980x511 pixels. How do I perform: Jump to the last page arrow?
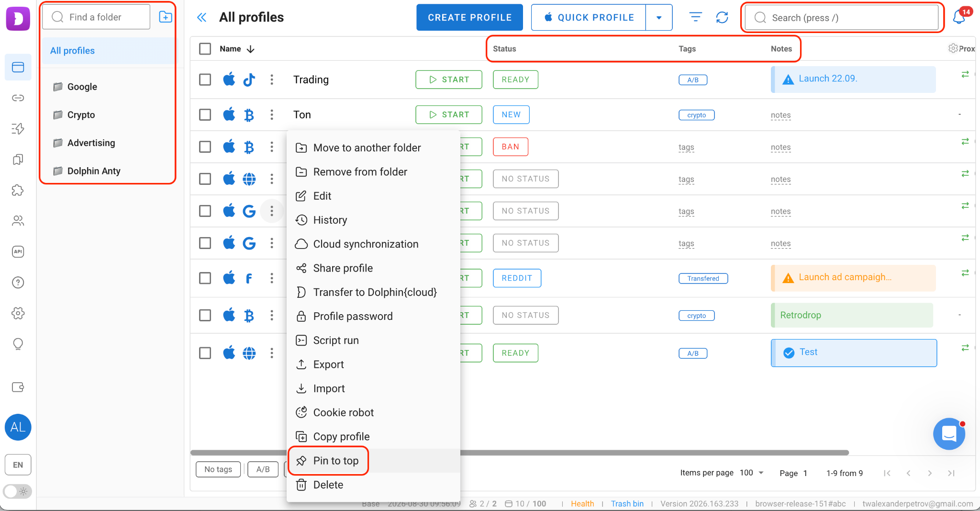point(951,473)
